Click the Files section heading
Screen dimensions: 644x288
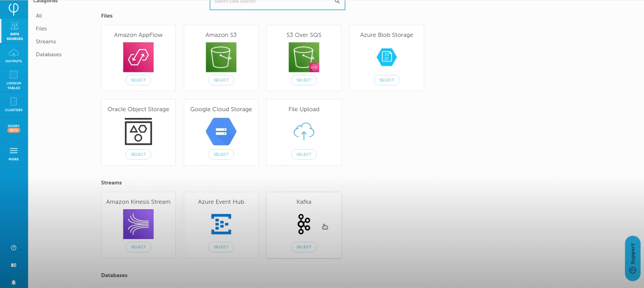[107, 15]
